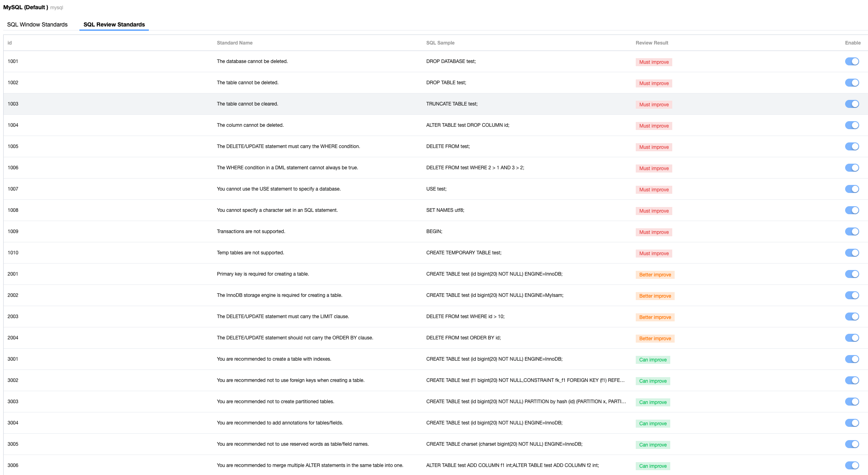Click Can improve tag on rule 3001
The image size is (868, 475).
(653, 360)
